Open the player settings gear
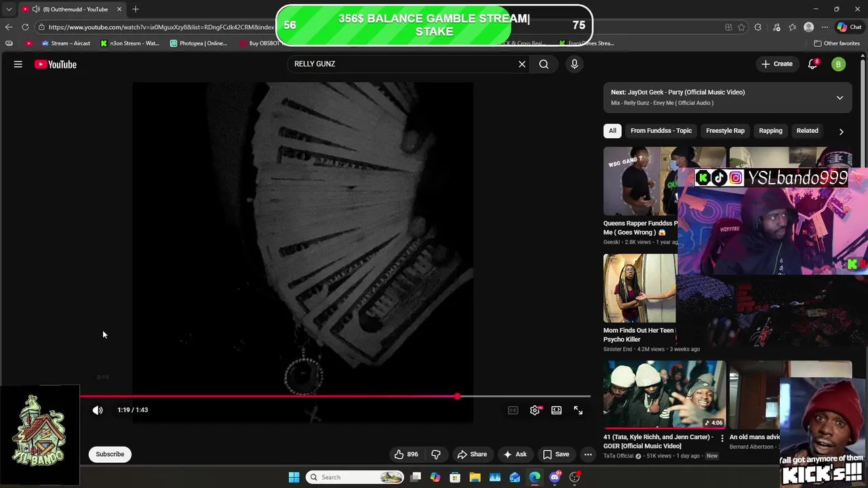Image resolution: width=868 pixels, height=488 pixels. (535, 410)
